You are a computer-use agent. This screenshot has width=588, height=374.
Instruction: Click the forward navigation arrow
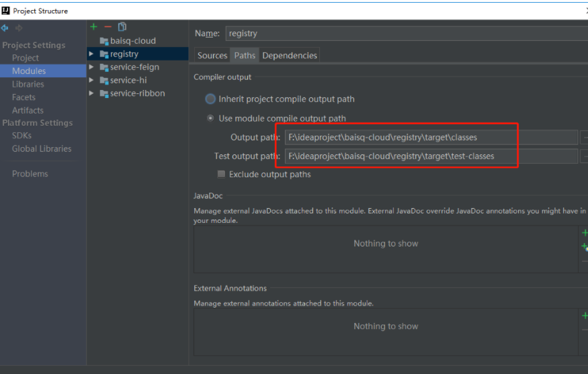(19, 28)
